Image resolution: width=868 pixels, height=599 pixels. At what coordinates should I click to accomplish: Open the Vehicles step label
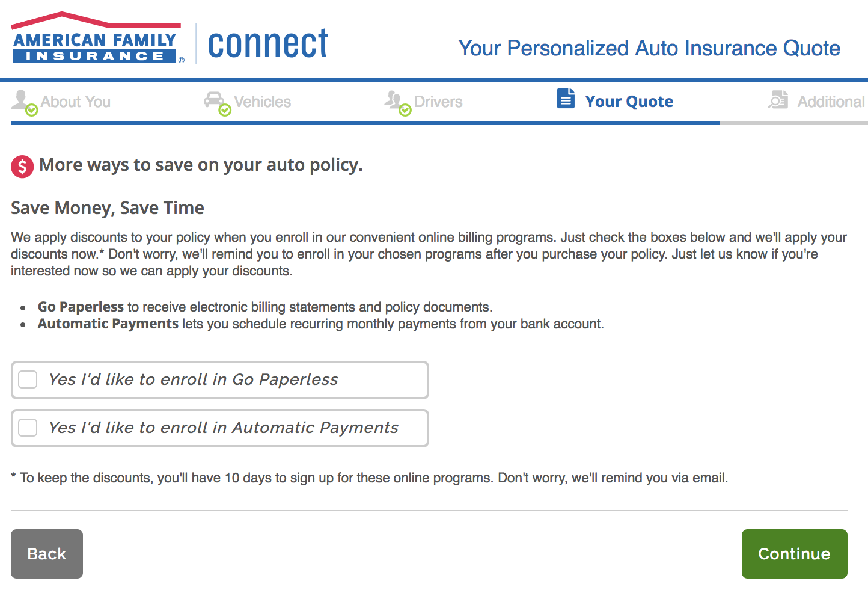262,102
